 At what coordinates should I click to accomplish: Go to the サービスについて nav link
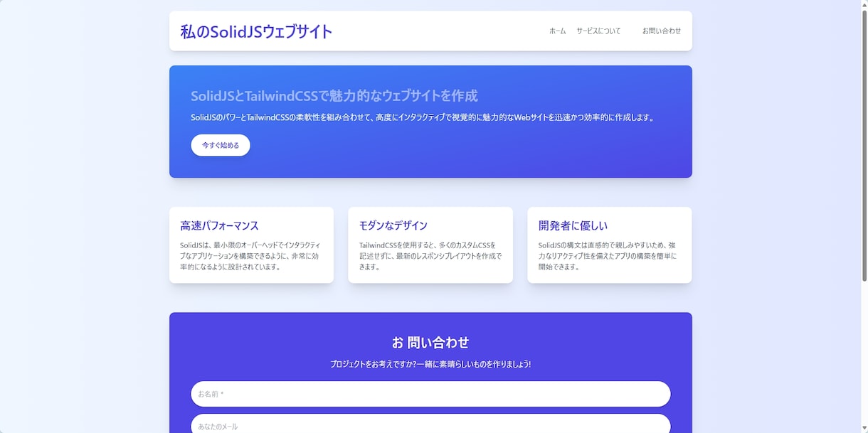click(x=598, y=31)
